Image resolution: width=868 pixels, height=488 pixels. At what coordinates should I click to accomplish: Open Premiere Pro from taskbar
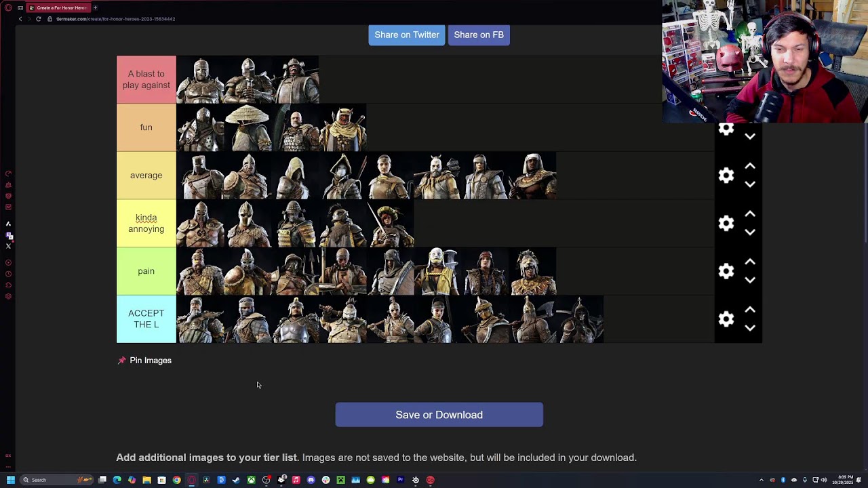(x=400, y=480)
